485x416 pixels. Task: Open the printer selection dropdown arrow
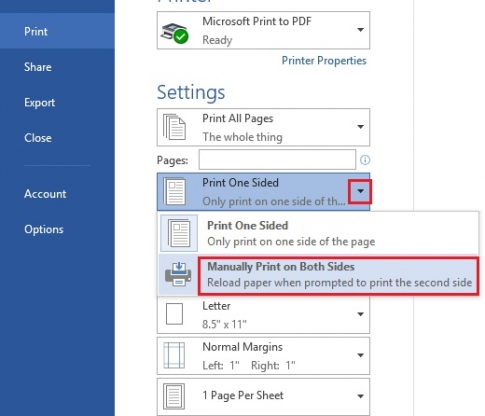360,30
